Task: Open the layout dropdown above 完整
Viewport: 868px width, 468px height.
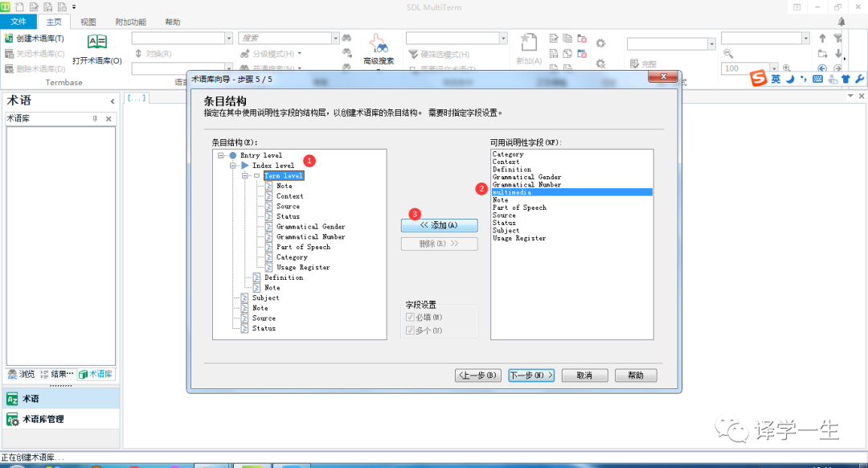Action: click(711, 43)
